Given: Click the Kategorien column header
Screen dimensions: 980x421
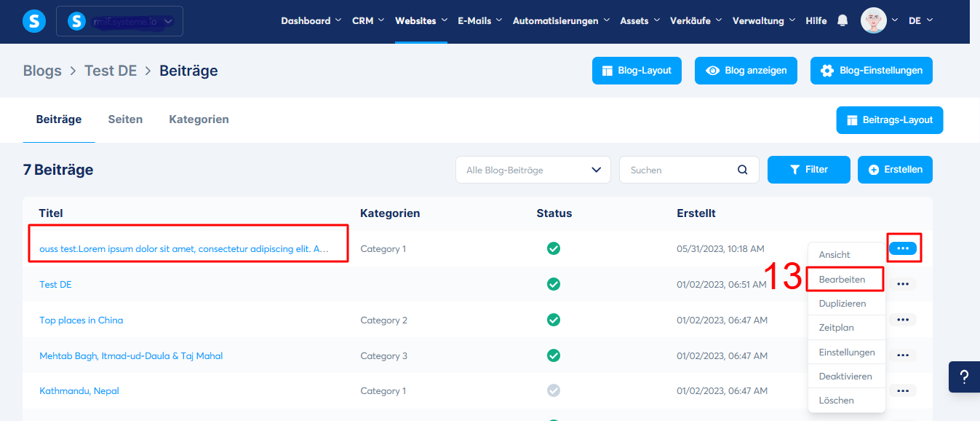Looking at the screenshot, I should pyautogui.click(x=390, y=213).
